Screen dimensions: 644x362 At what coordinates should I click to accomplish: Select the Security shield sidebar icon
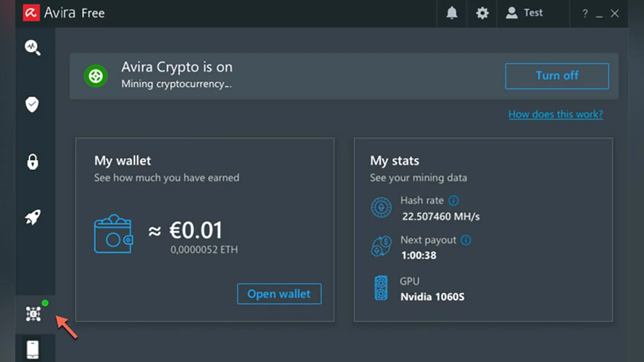[33, 104]
